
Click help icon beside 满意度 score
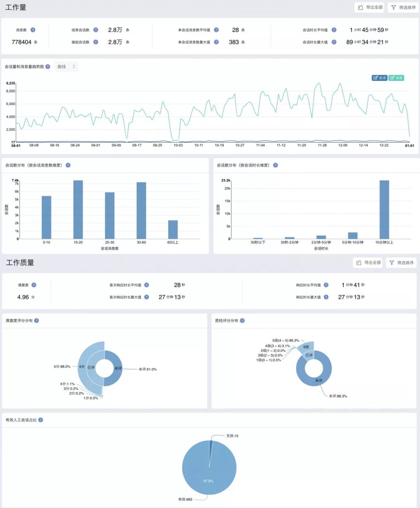34,285
